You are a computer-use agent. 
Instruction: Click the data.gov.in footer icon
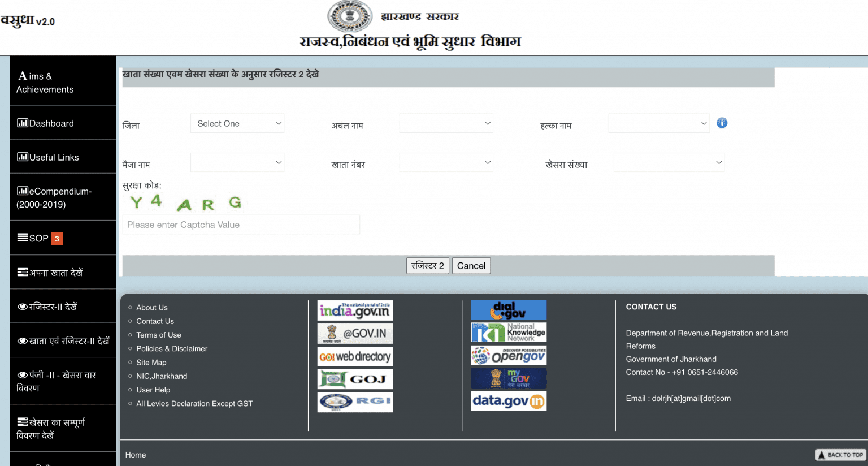508,400
